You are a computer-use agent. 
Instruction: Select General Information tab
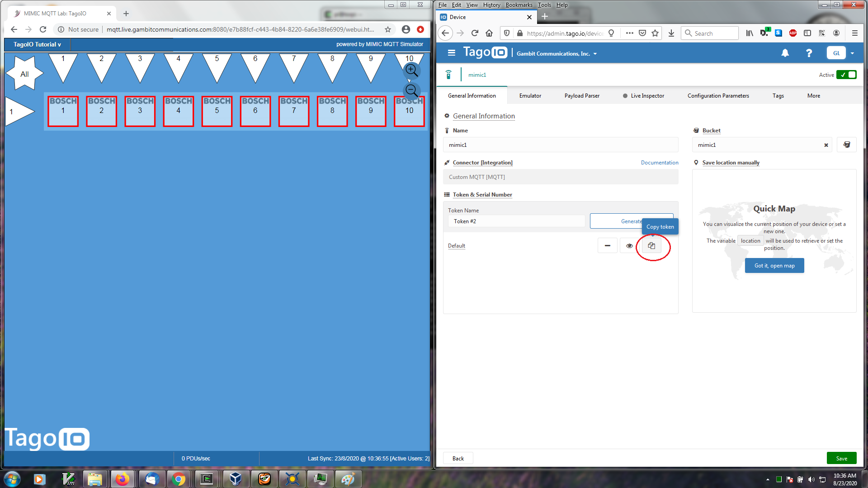(472, 96)
